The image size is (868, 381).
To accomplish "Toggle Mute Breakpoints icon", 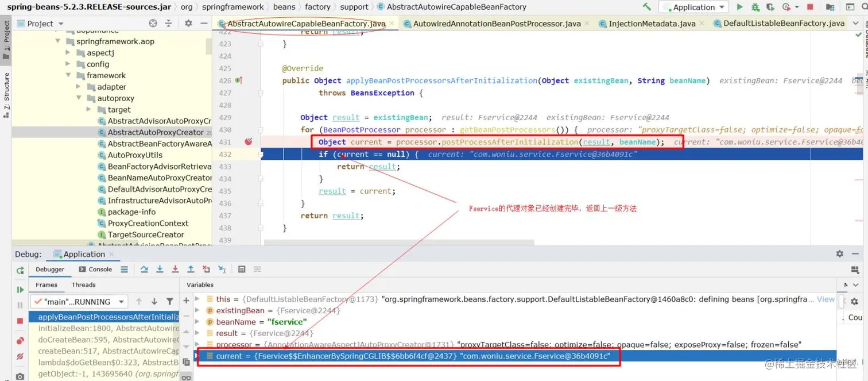I will (20, 357).
